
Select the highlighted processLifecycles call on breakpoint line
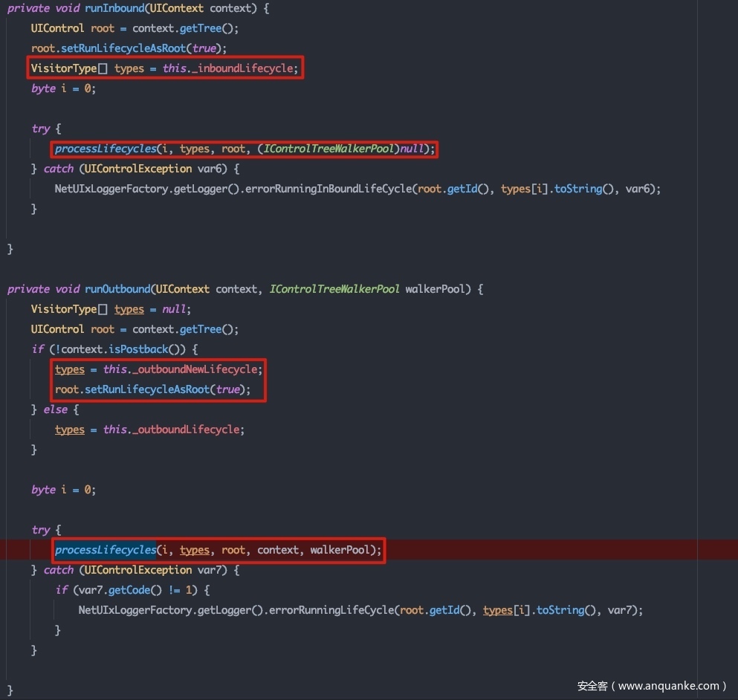tap(105, 550)
